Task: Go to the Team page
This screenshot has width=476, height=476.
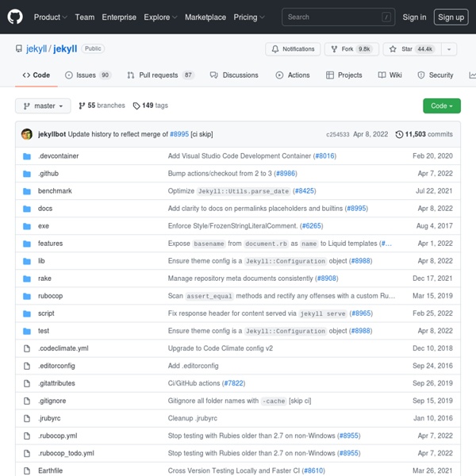Action: 85,17
